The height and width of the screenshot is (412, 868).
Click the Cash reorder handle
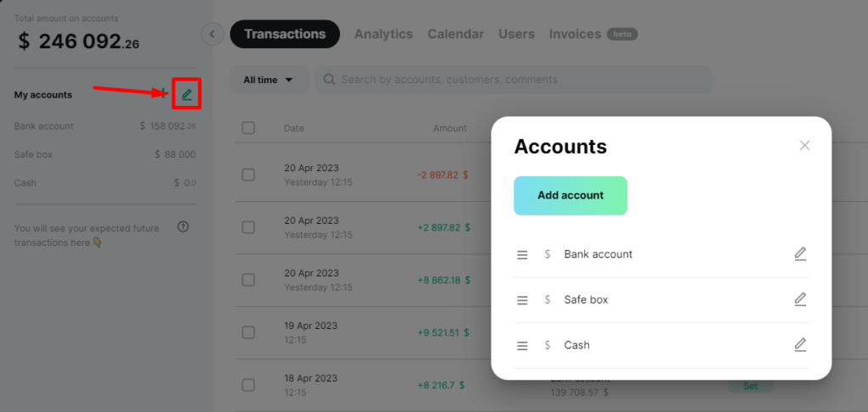[522, 346]
